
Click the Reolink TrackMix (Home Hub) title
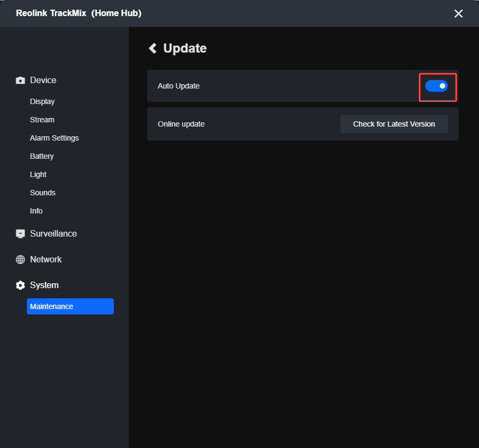point(78,13)
